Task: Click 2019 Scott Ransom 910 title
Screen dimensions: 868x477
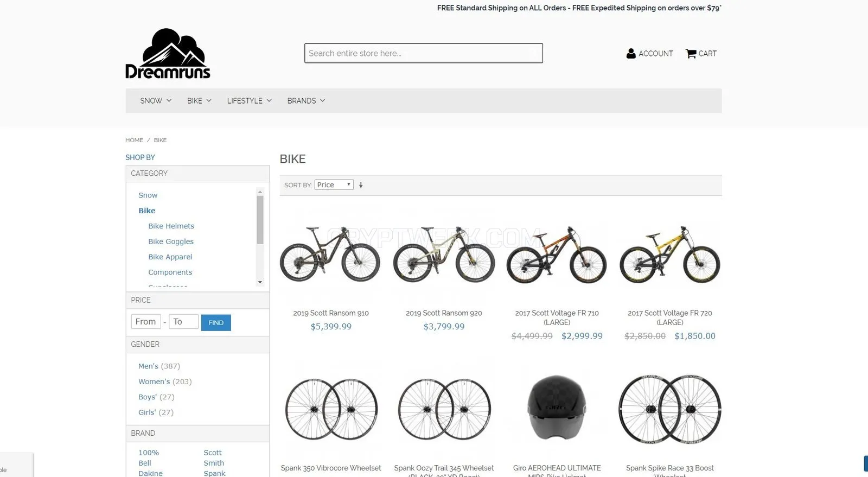Action: [x=331, y=313]
